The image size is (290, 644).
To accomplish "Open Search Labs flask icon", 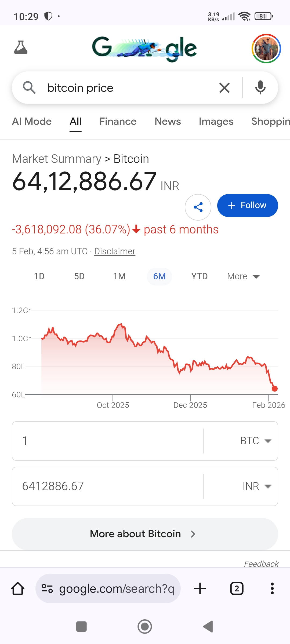I will (x=21, y=47).
